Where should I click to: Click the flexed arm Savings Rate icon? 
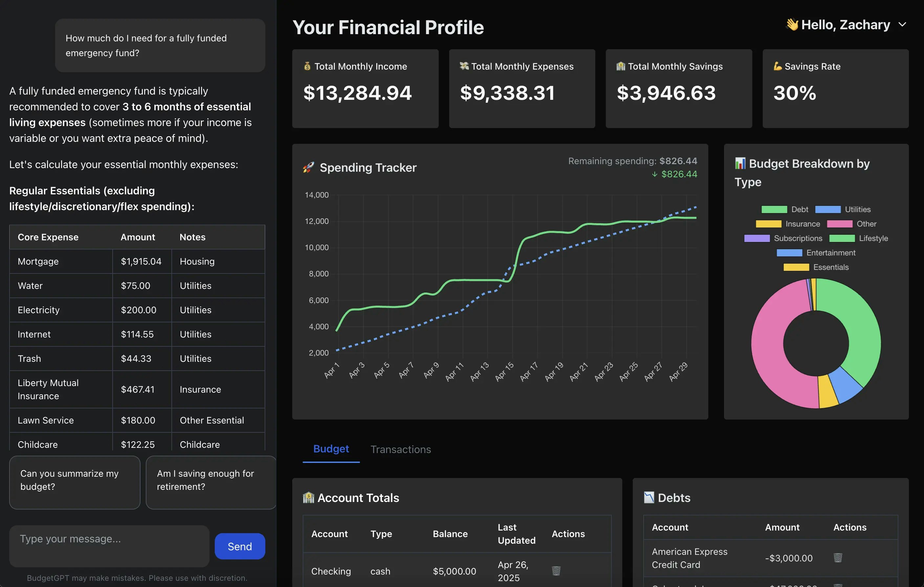tap(778, 66)
